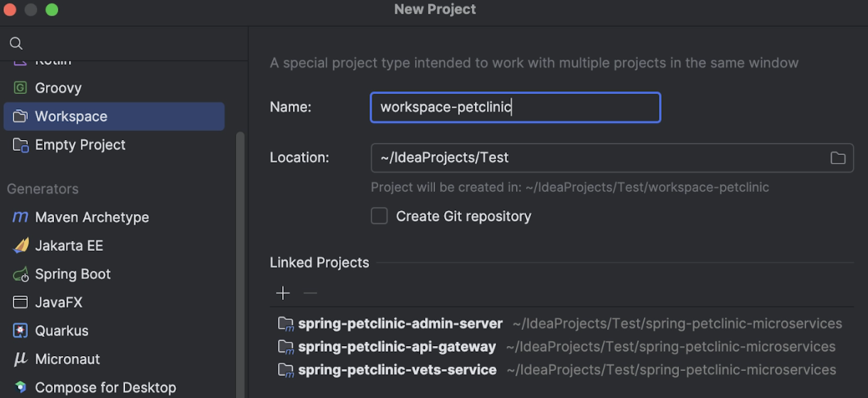868x398 pixels.
Task: Open Compose for Desktop generator
Action: click(x=114, y=388)
